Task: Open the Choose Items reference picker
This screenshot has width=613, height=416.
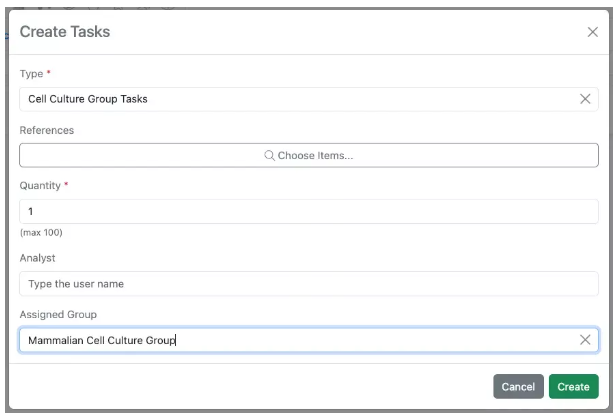Action: [309, 156]
